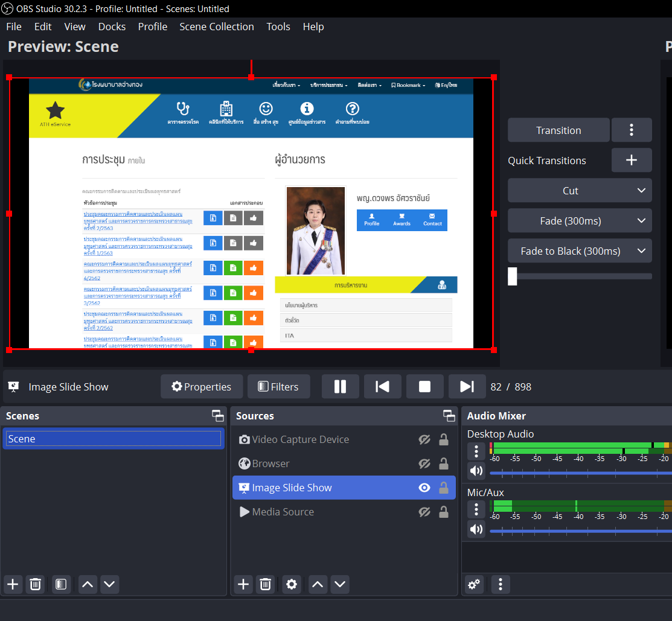Expand the Cut quick transition dropdown
The height and width of the screenshot is (621, 672).
(580, 191)
